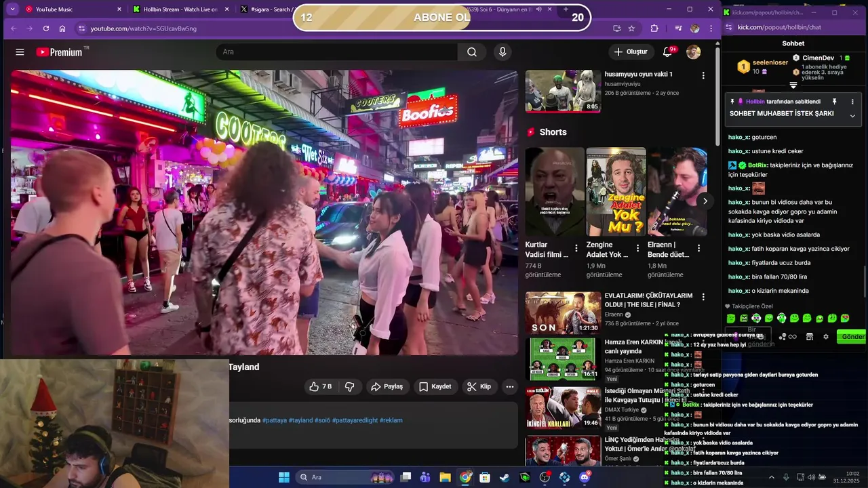Open Chrome home page button
This screenshot has height=488, width=868.
coord(62,28)
